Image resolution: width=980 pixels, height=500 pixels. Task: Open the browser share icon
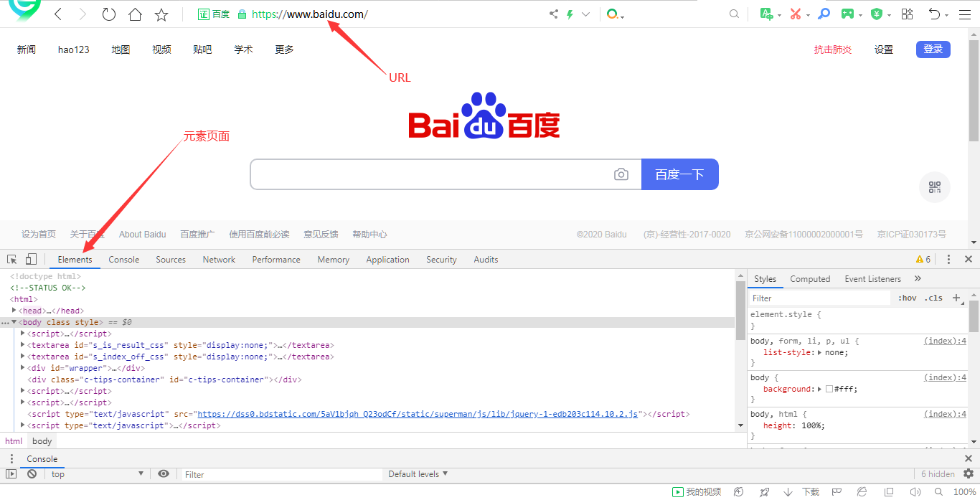[553, 13]
